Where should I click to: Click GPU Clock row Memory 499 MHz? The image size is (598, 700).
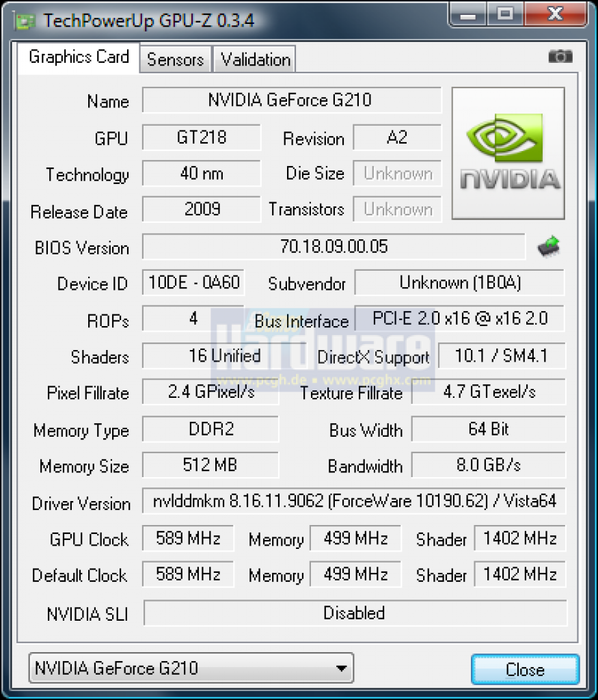355,538
